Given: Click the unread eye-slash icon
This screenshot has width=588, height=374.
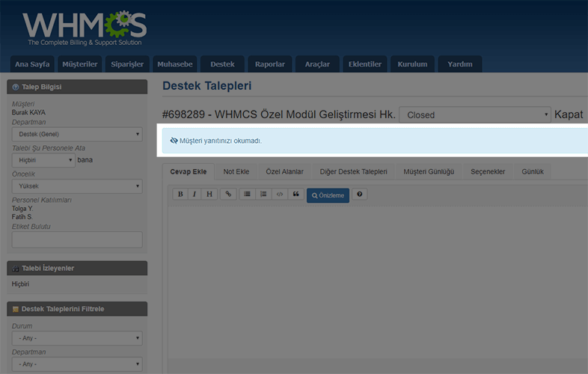Looking at the screenshot, I should pos(174,141).
